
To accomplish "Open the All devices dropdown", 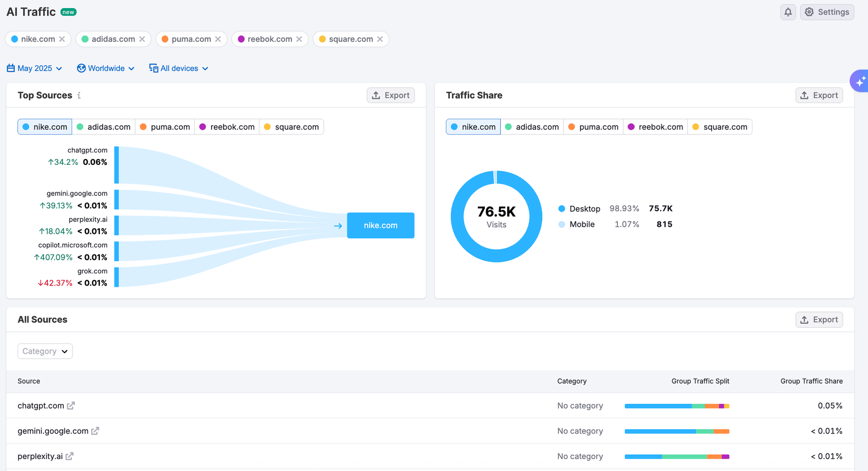I will tap(179, 68).
